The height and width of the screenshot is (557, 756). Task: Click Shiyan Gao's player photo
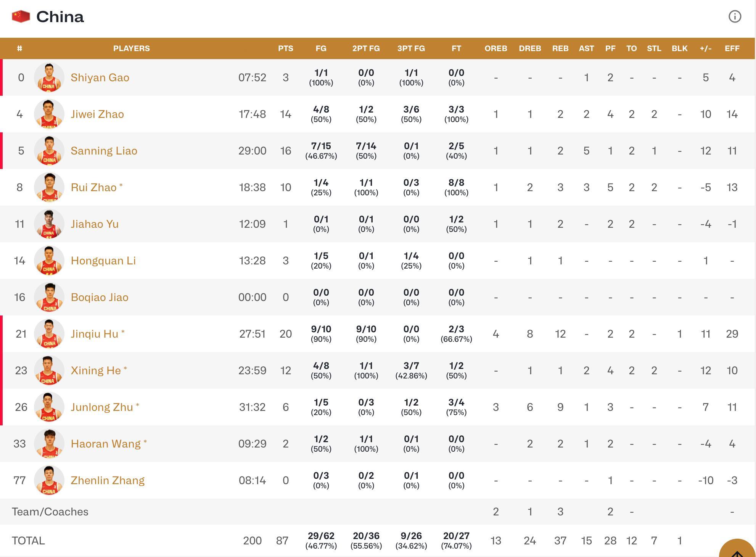(49, 77)
